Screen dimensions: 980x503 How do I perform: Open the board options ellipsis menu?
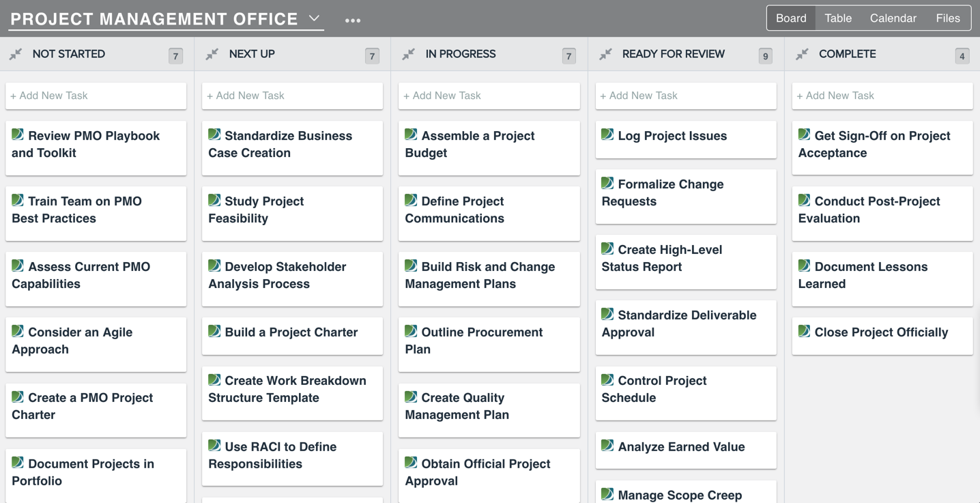[353, 19]
